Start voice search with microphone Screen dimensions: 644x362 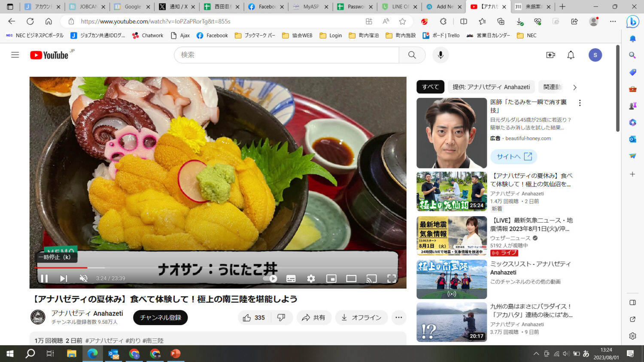click(x=440, y=55)
